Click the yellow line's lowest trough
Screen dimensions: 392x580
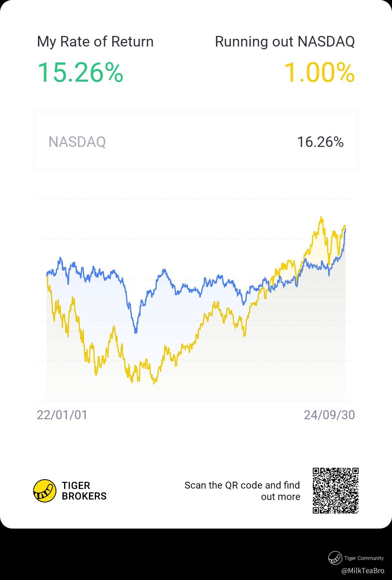(x=154, y=382)
